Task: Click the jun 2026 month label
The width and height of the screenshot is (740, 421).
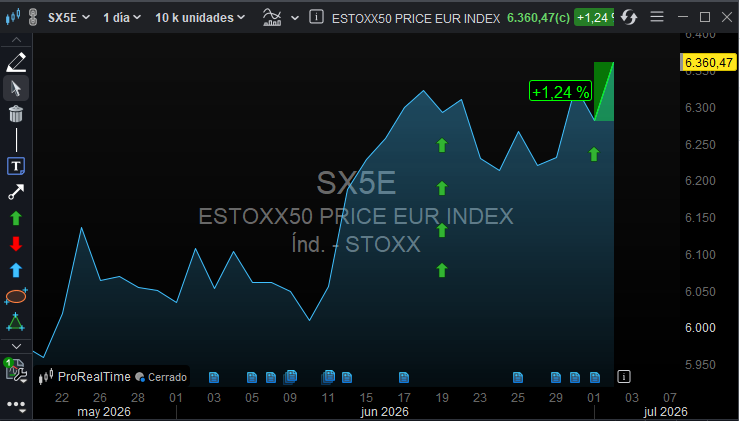Action: tap(385, 412)
